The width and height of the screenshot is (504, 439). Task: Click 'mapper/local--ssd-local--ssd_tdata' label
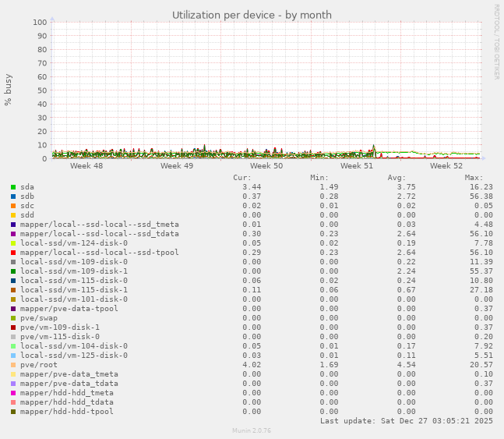pyautogui.click(x=100, y=234)
